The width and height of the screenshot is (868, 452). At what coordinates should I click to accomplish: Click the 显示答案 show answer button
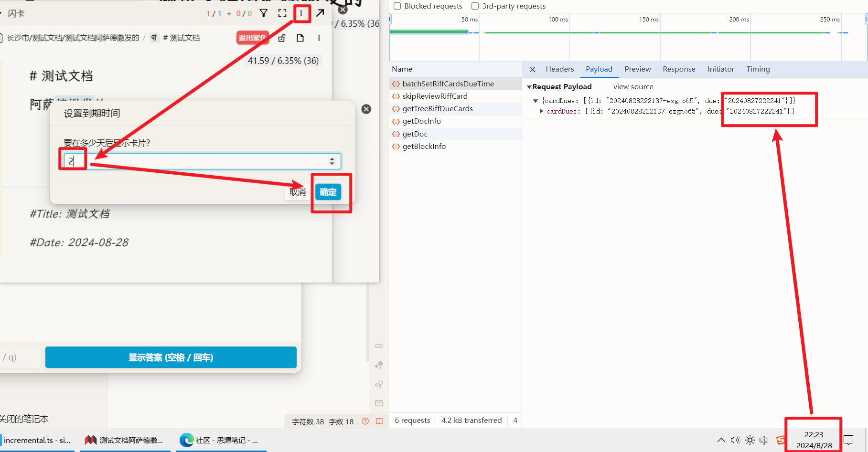pyautogui.click(x=171, y=357)
